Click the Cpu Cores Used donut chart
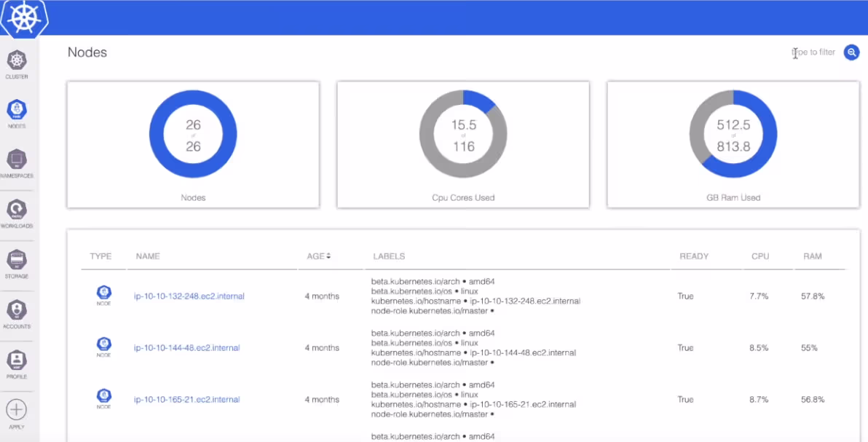This screenshot has height=442, width=868. (463, 135)
